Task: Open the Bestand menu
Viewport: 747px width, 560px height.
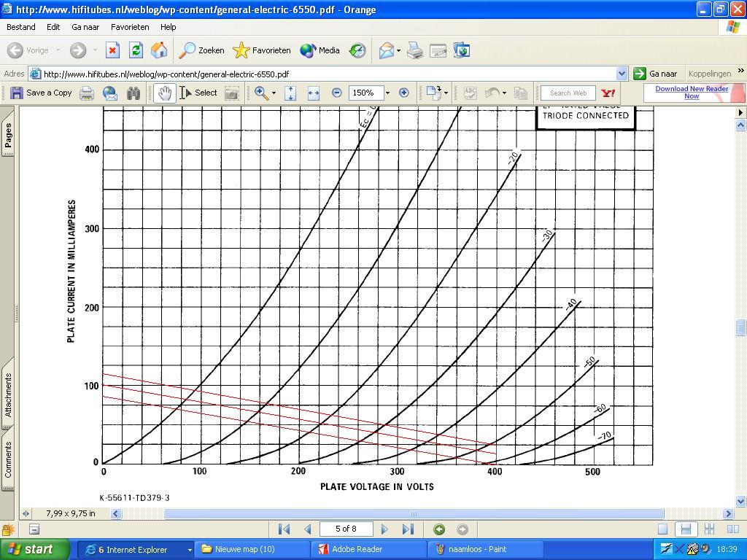Action: pyautogui.click(x=21, y=27)
